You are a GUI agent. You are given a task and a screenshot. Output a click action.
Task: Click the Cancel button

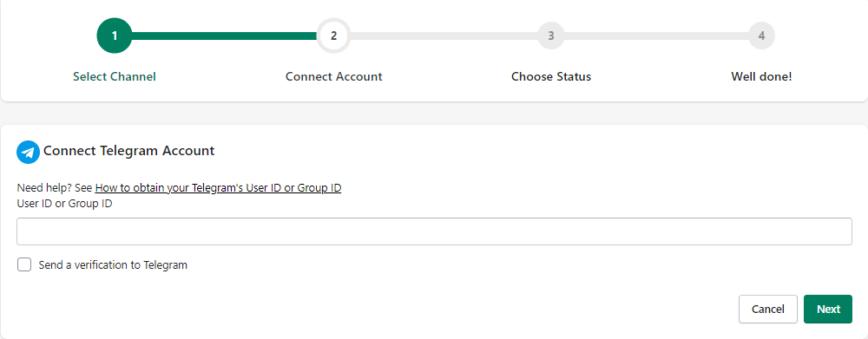pos(768,310)
